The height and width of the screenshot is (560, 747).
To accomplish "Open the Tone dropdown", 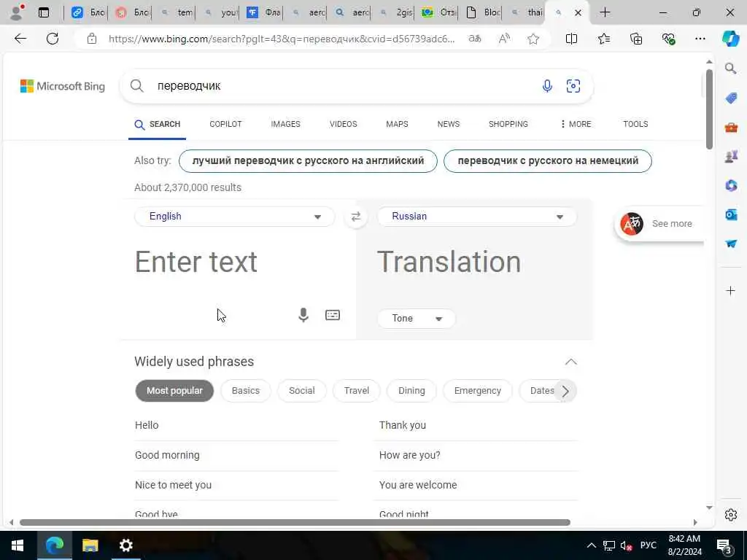I will click(x=417, y=319).
